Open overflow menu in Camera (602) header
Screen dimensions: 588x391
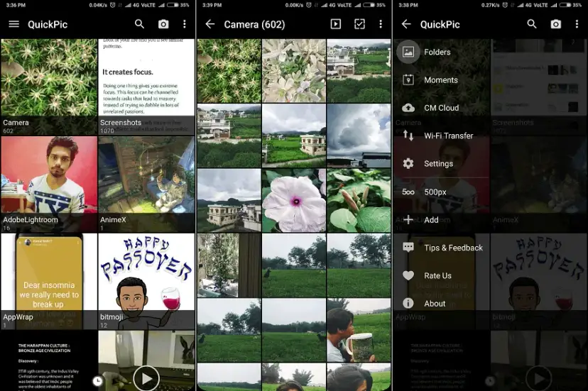[381, 24]
